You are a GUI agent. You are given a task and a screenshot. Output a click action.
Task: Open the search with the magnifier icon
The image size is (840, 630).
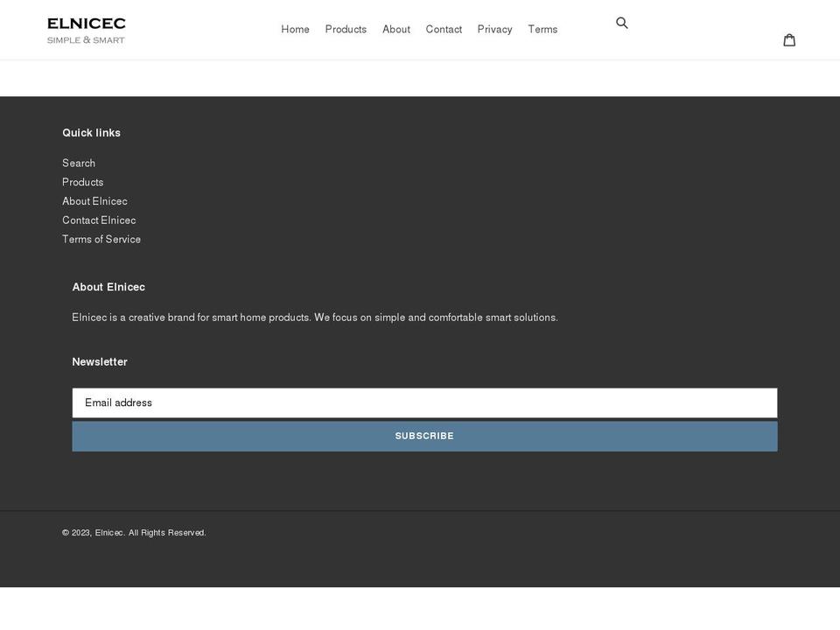[621, 23]
